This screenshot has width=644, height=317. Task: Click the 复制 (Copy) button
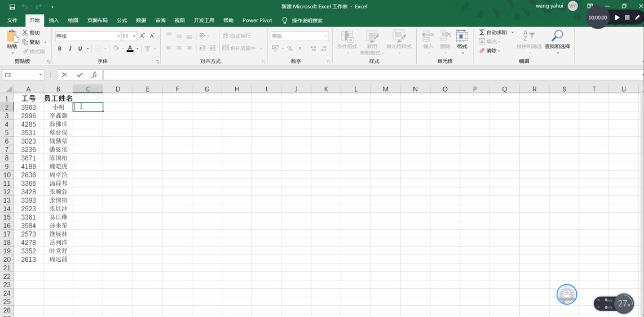point(31,42)
